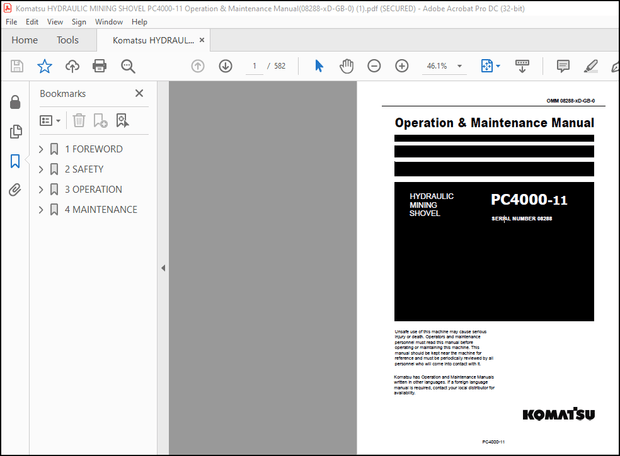Expand the 4 MAINTENANCE bookmark

pos(41,210)
